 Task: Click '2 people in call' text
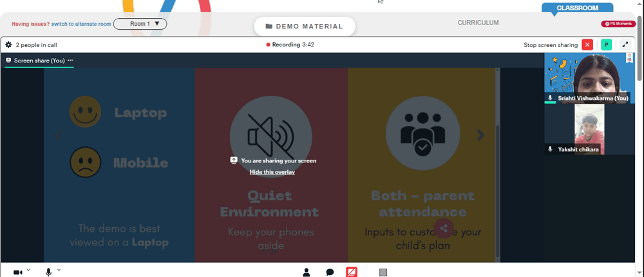pyautogui.click(x=36, y=45)
